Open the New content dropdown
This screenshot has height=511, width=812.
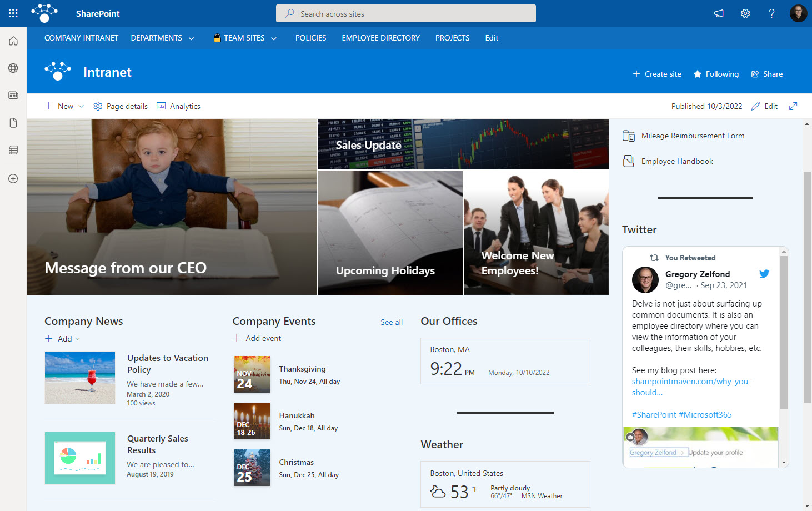(64, 106)
